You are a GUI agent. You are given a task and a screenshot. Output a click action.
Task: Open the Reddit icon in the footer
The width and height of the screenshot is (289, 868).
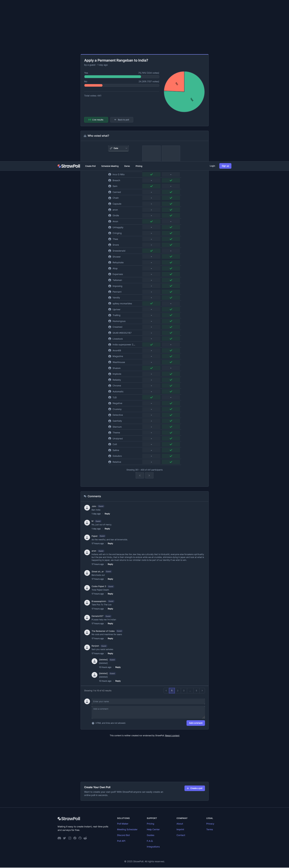pyautogui.click(x=85, y=838)
